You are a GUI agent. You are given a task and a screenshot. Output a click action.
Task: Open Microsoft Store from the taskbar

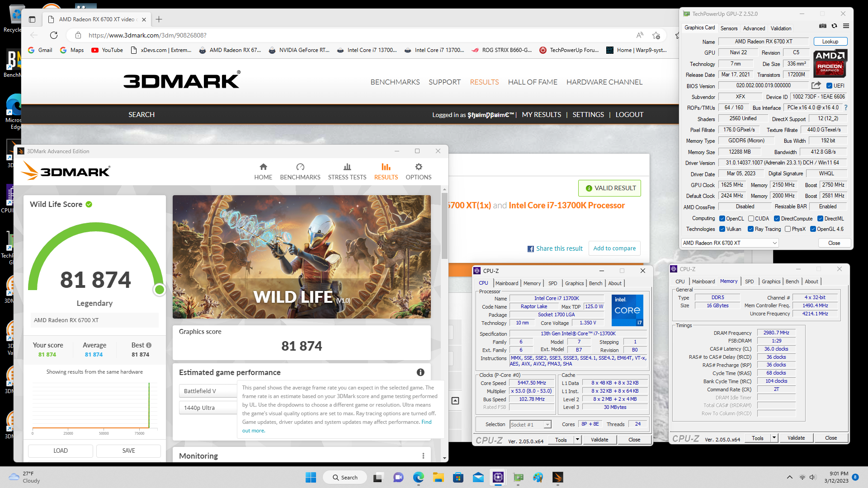tap(458, 477)
